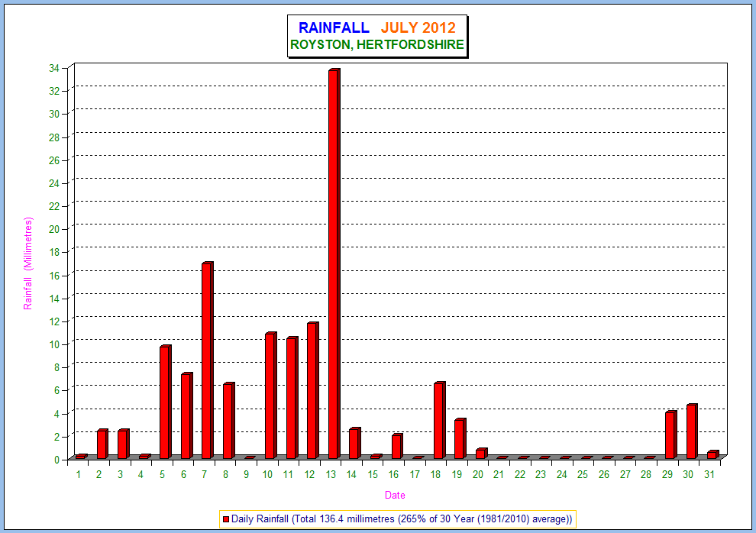Click the x-axis date label 1
This screenshot has width=756, height=533.
pyautogui.click(x=79, y=475)
